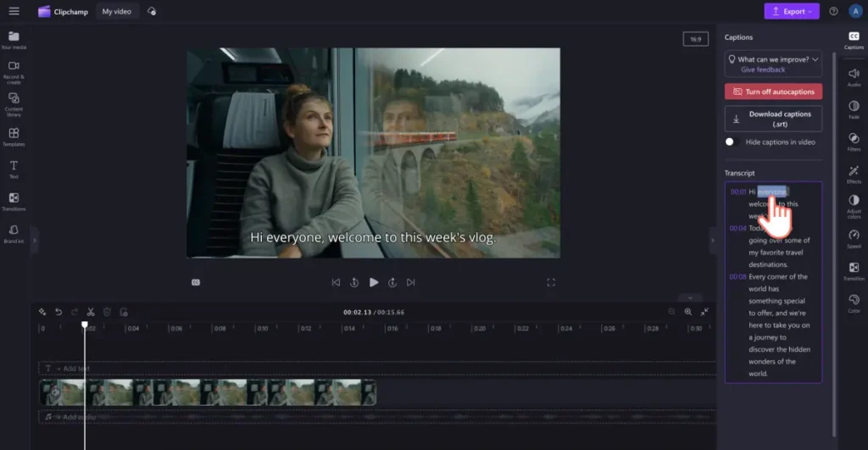The image size is (868, 450).
Task: Skip to the end of video
Action: (411, 282)
